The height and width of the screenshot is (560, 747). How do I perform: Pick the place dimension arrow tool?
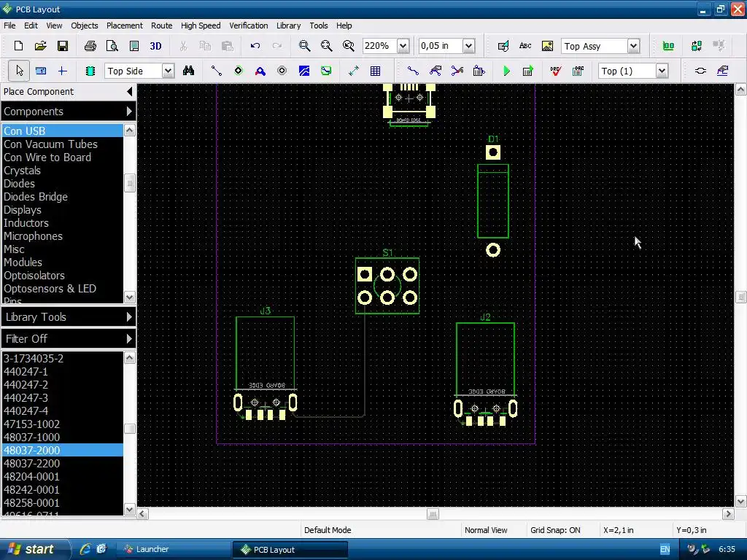click(354, 71)
